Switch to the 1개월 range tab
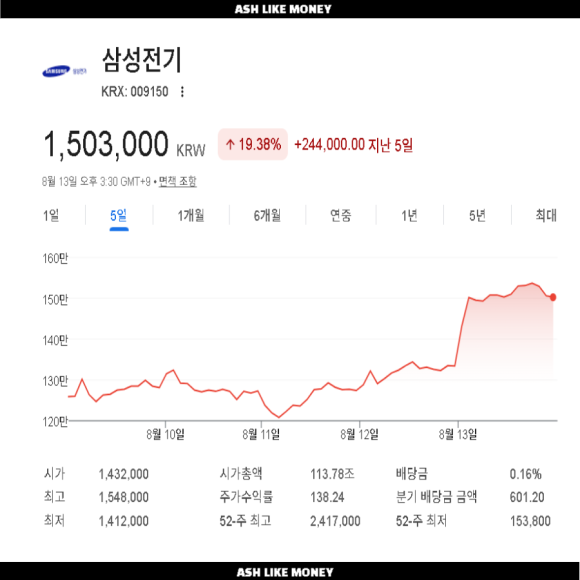Screen dimensions: 580x580 tap(191, 215)
